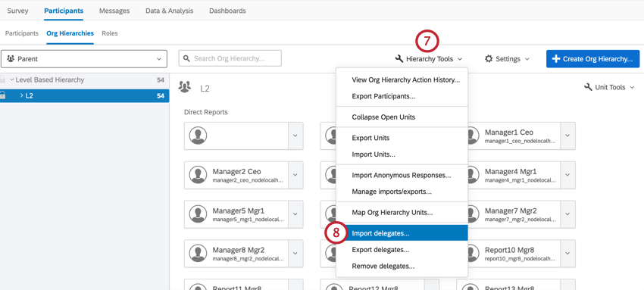Open the Data & Analysis tab

pos(169,11)
